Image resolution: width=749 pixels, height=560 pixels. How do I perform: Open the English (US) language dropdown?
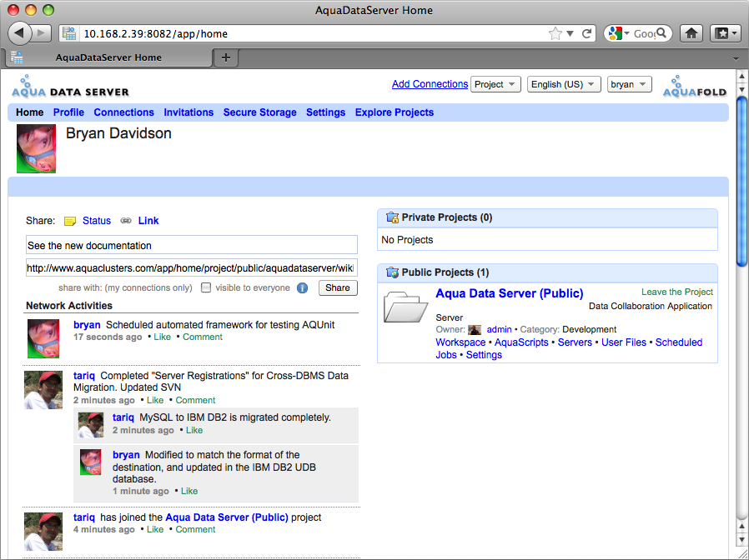(x=564, y=84)
